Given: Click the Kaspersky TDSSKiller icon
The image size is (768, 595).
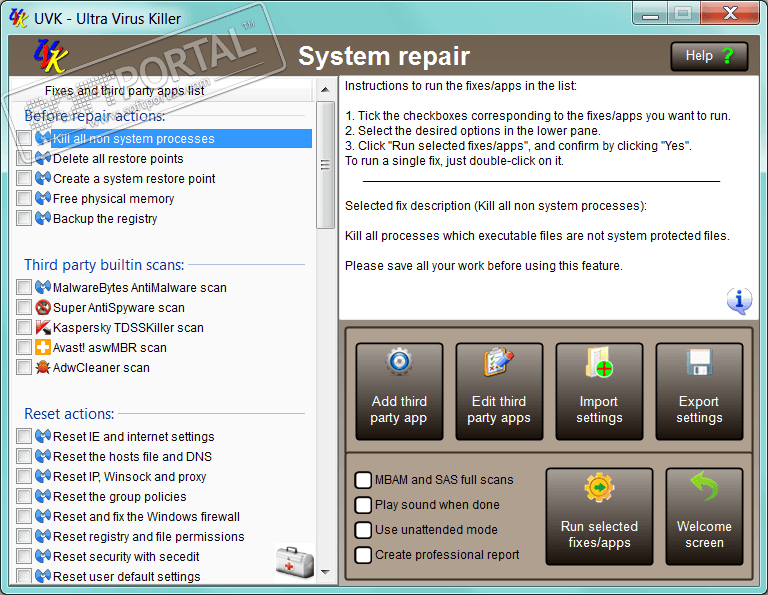Looking at the screenshot, I should 43,328.
